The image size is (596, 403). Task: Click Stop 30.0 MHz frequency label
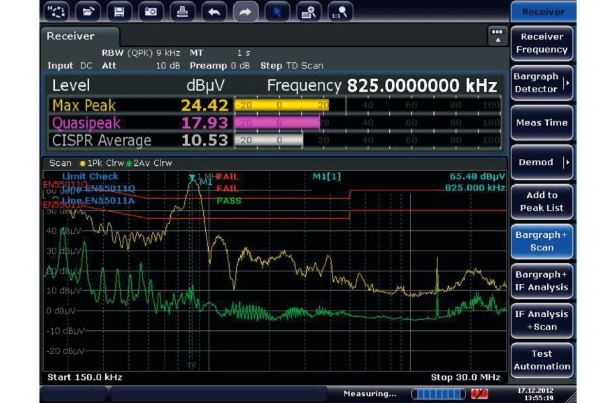point(466,377)
